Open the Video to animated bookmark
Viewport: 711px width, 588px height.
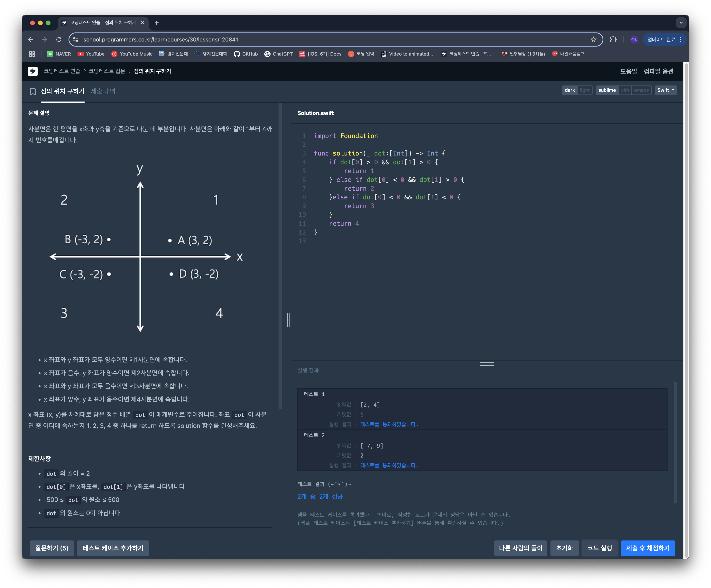click(x=407, y=54)
